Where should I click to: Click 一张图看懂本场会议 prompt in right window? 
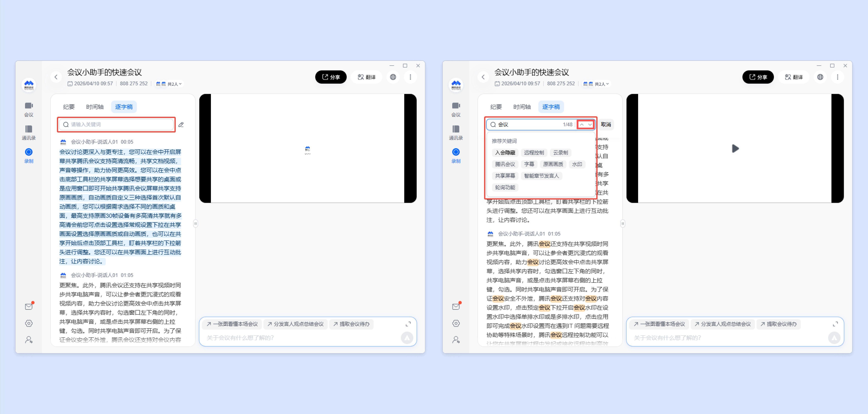pyautogui.click(x=659, y=324)
